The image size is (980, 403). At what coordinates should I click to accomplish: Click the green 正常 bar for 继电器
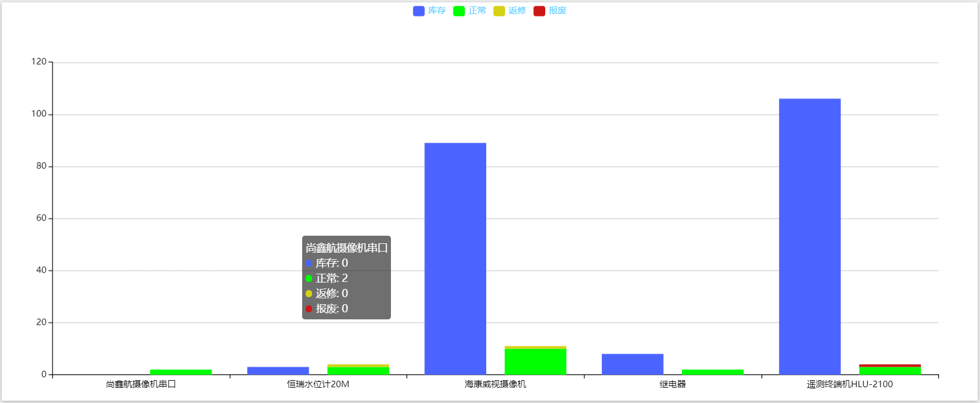coord(713,372)
